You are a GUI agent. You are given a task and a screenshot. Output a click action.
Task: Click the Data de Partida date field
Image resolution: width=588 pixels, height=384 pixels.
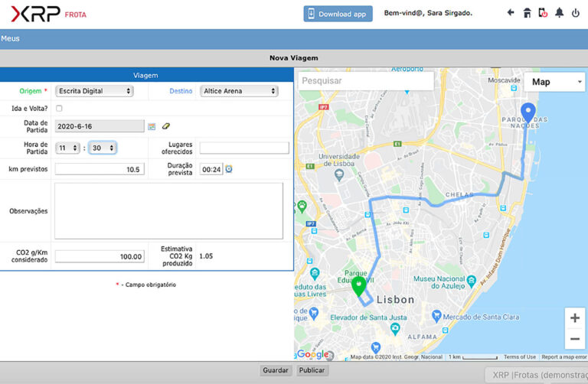100,126
